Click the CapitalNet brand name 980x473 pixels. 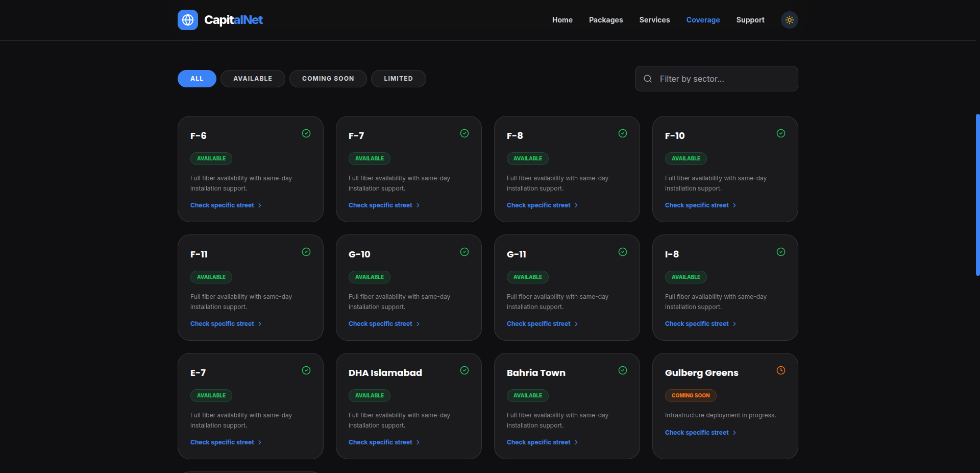pyautogui.click(x=234, y=20)
